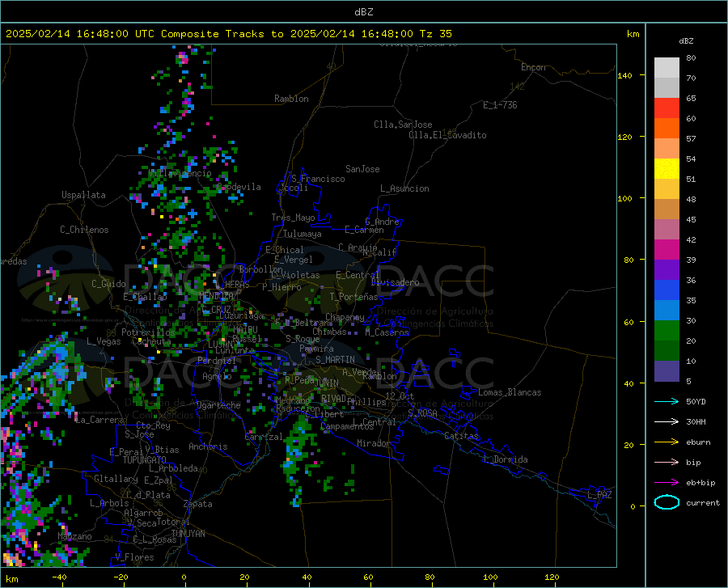Screen dimensions: 728x588
Task: Click the Ramblon label near top center
Action: [x=291, y=99]
